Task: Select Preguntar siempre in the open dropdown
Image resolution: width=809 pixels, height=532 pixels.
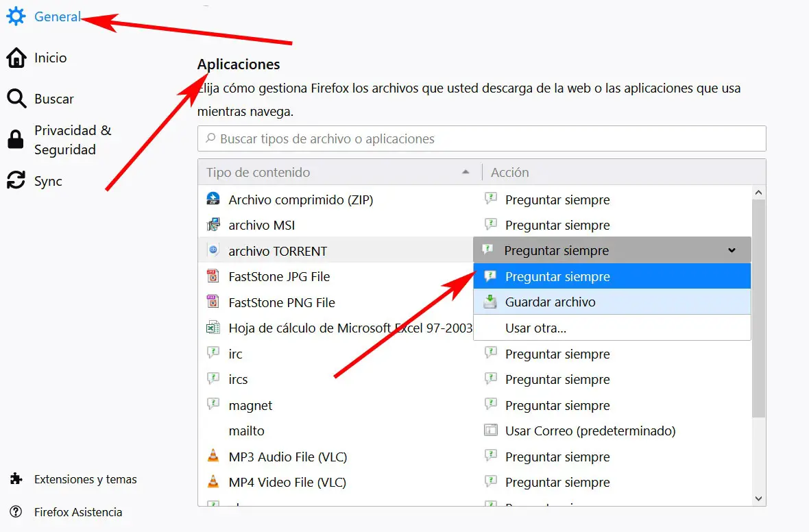Action: point(612,276)
